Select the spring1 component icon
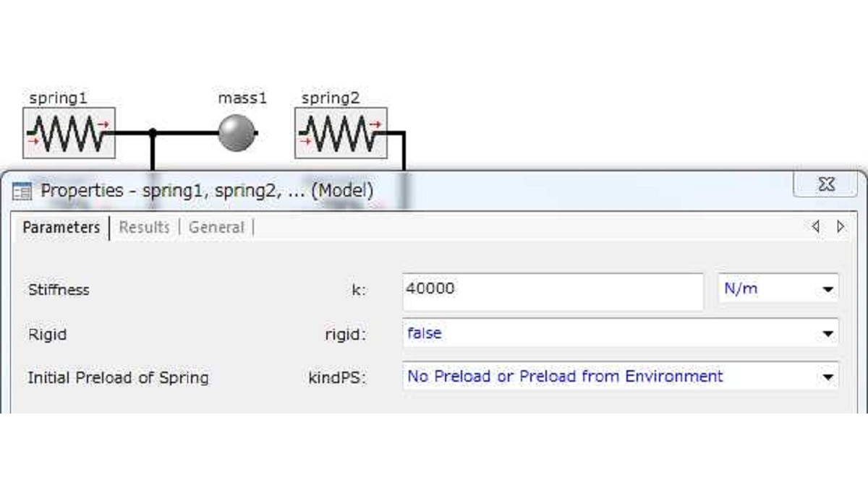This screenshot has width=868, height=488. tap(69, 133)
